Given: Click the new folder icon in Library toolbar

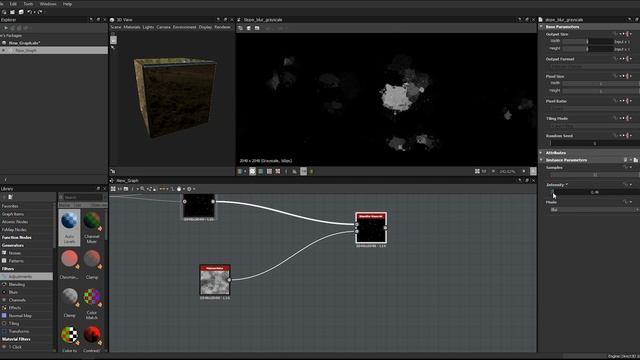Looking at the screenshot, I should [11, 197].
